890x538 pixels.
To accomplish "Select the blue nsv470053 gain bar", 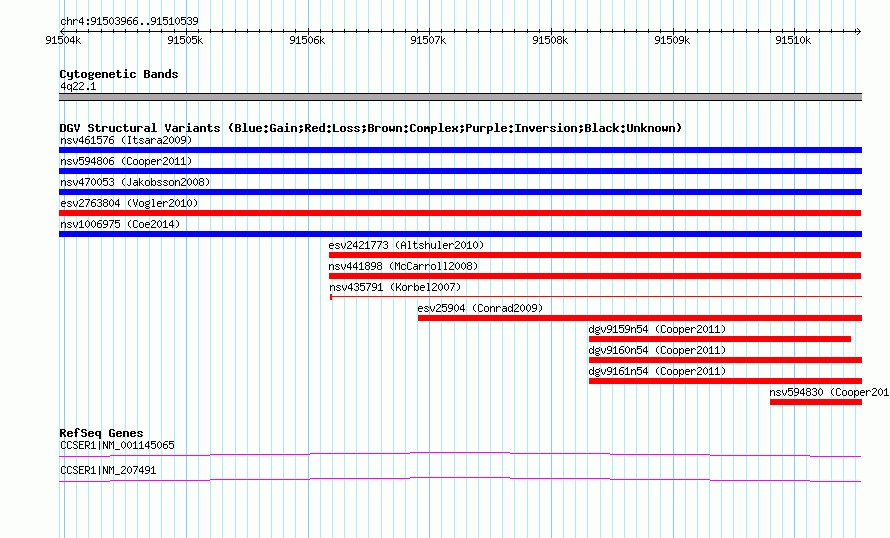I will pyautogui.click(x=460, y=192).
